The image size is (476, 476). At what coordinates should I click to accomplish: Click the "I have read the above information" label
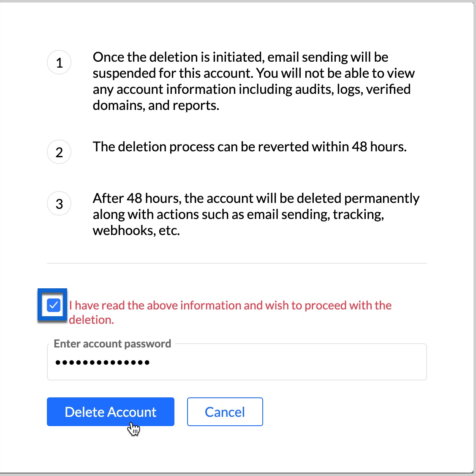pos(230,305)
